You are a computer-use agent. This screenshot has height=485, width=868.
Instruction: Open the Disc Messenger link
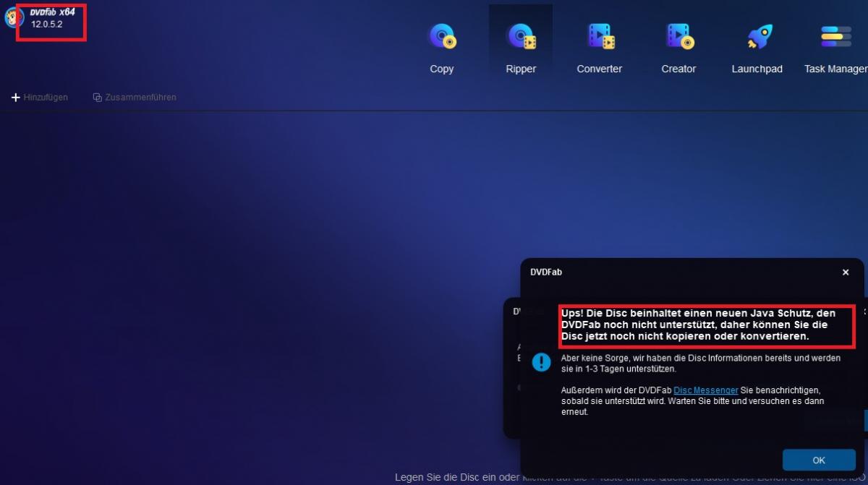706,390
